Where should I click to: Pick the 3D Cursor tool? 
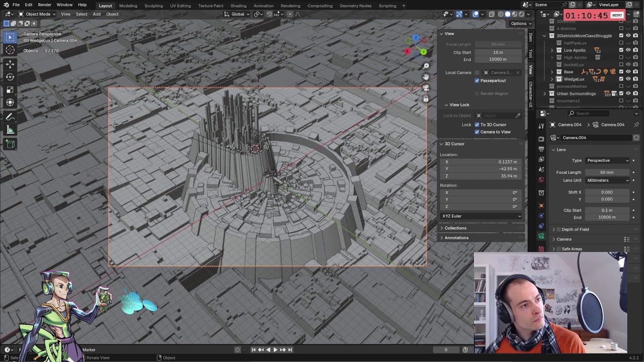tap(10, 50)
